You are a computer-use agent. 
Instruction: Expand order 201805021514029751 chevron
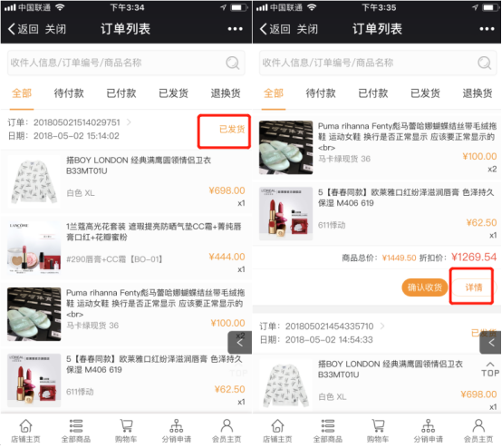coord(129,122)
